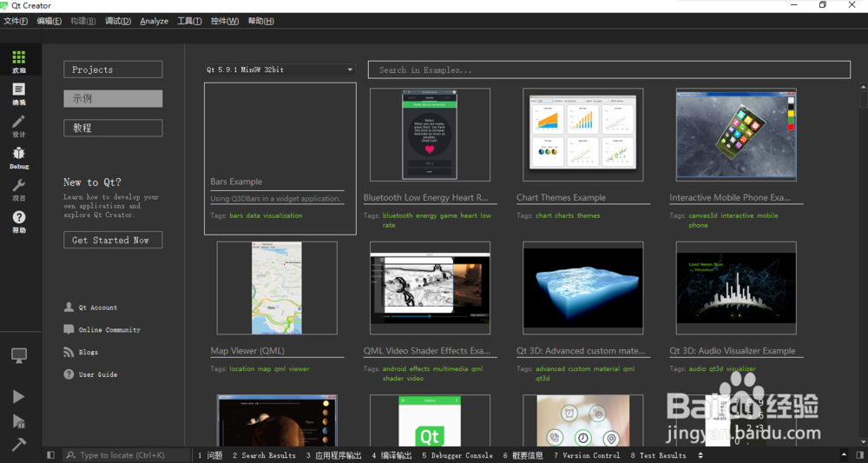
Task: Open planets example thumbnail with Mars
Action: [277, 421]
